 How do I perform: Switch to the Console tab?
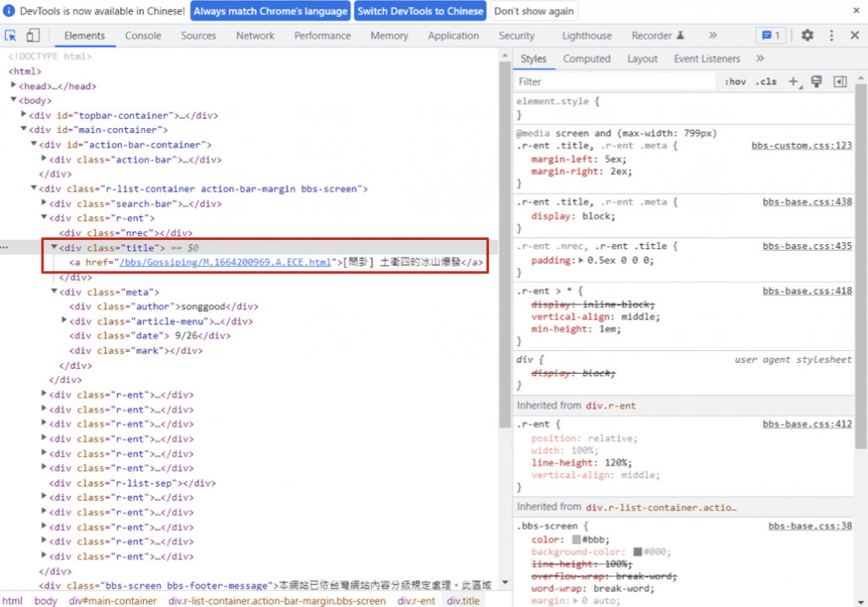click(x=142, y=36)
